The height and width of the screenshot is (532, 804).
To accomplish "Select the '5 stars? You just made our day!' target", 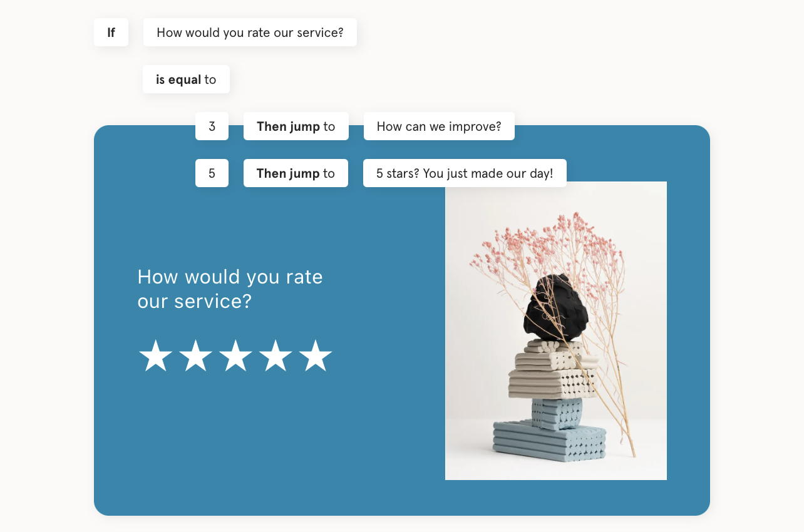I will point(465,173).
